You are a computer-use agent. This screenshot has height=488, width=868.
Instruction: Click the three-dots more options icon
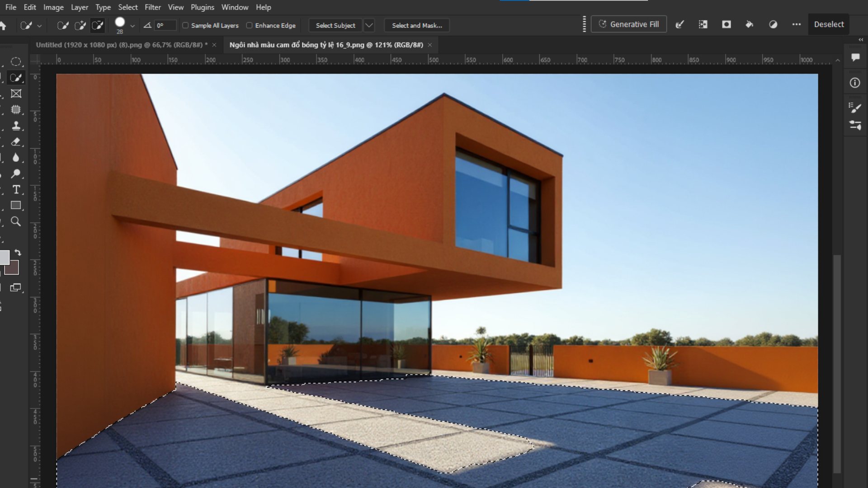pyautogui.click(x=797, y=24)
